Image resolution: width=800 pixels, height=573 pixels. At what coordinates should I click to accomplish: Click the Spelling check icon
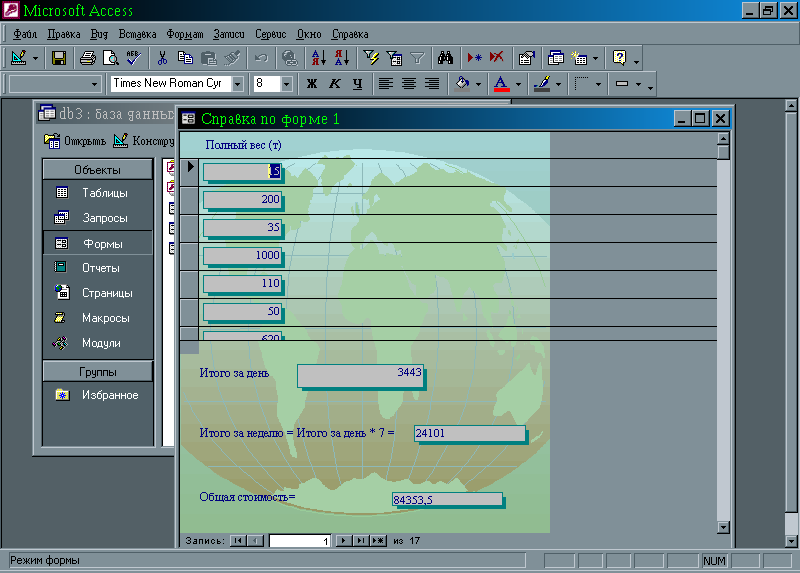pos(133,58)
